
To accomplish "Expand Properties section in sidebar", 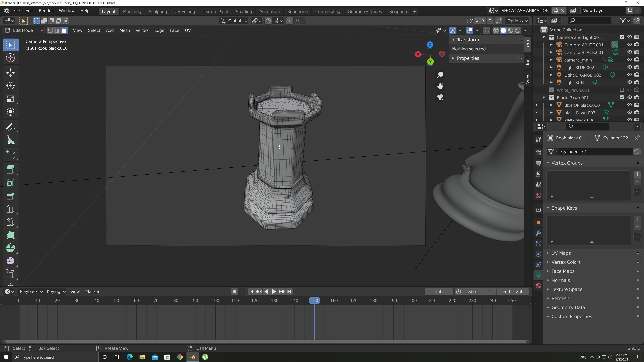I will (x=468, y=58).
